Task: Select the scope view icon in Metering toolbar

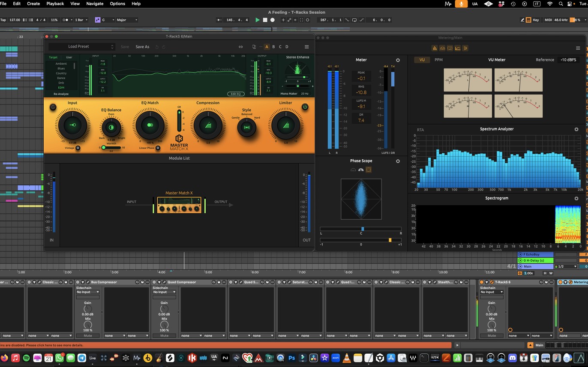Action: (x=450, y=48)
